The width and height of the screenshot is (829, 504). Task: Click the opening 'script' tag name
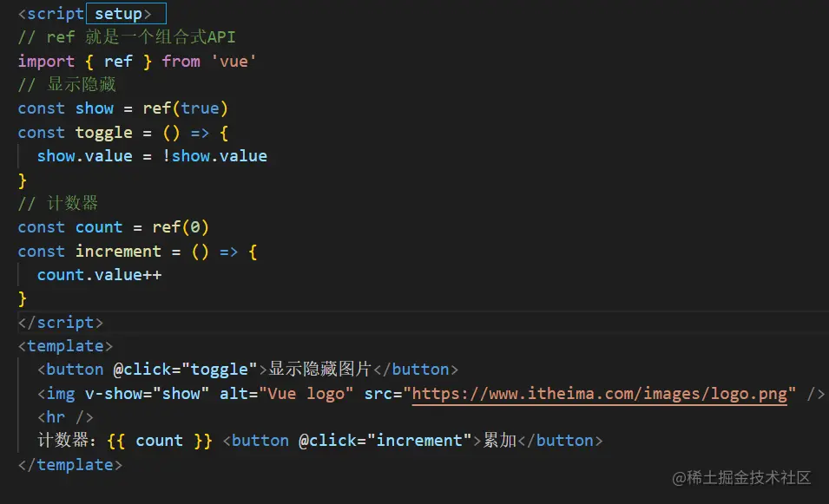pyautogui.click(x=56, y=14)
